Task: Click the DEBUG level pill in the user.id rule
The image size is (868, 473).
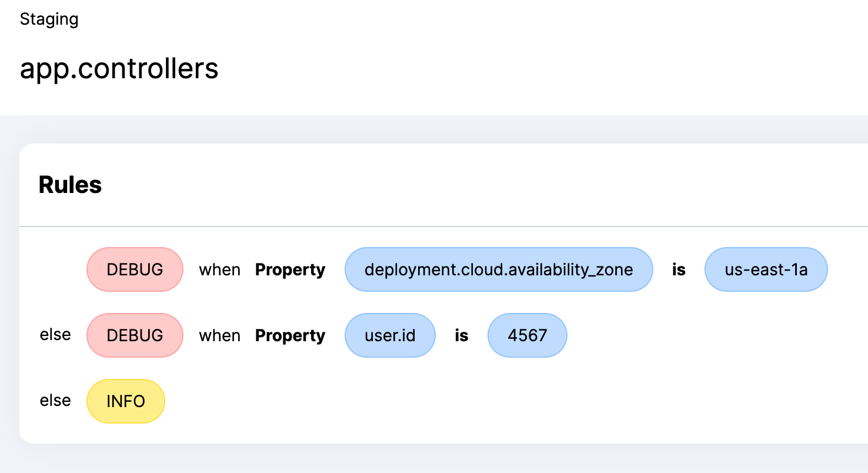Action: click(x=135, y=335)
